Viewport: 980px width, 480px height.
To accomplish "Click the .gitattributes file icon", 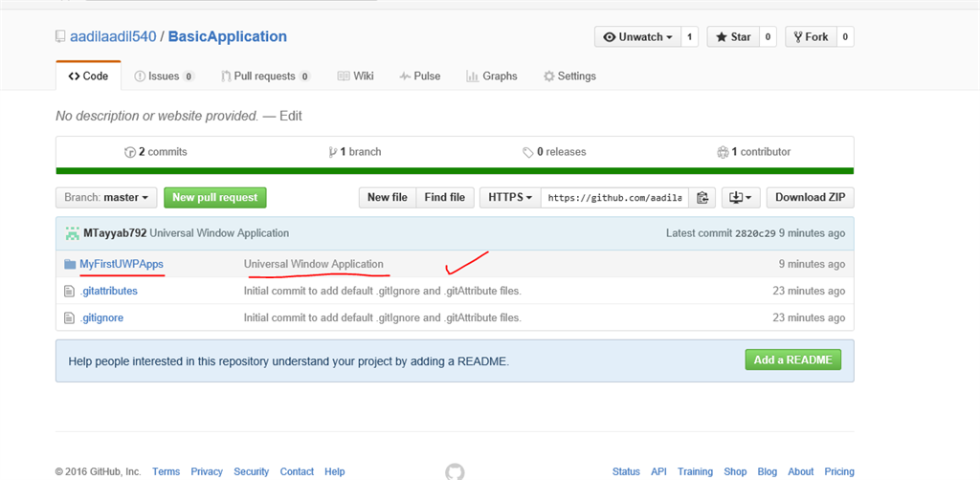I will coord(69,291).
